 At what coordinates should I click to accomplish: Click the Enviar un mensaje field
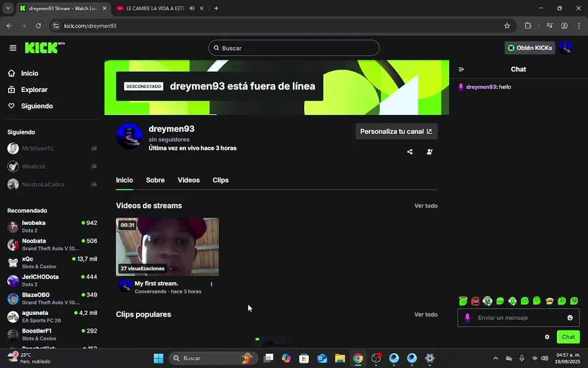[x=518, y=318]
